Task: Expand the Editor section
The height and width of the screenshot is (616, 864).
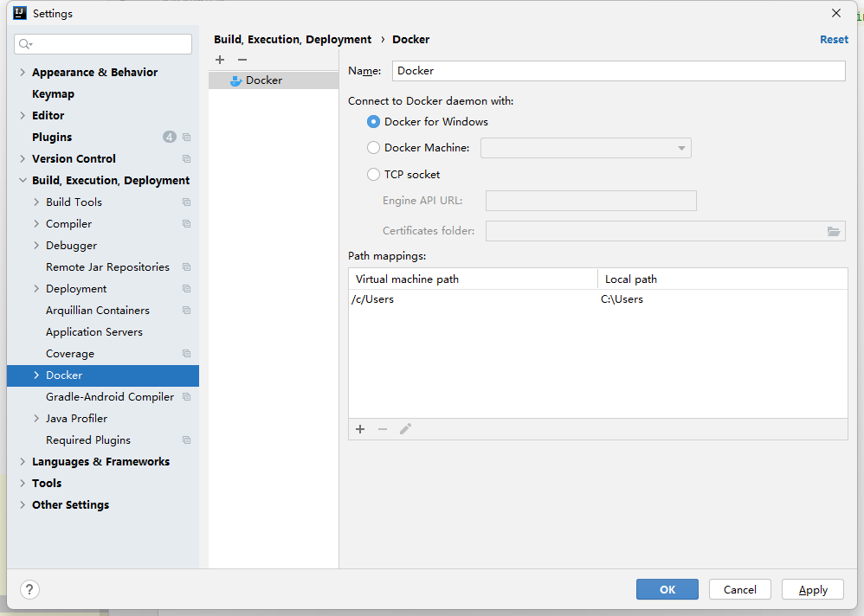Action: coord(23,116)
